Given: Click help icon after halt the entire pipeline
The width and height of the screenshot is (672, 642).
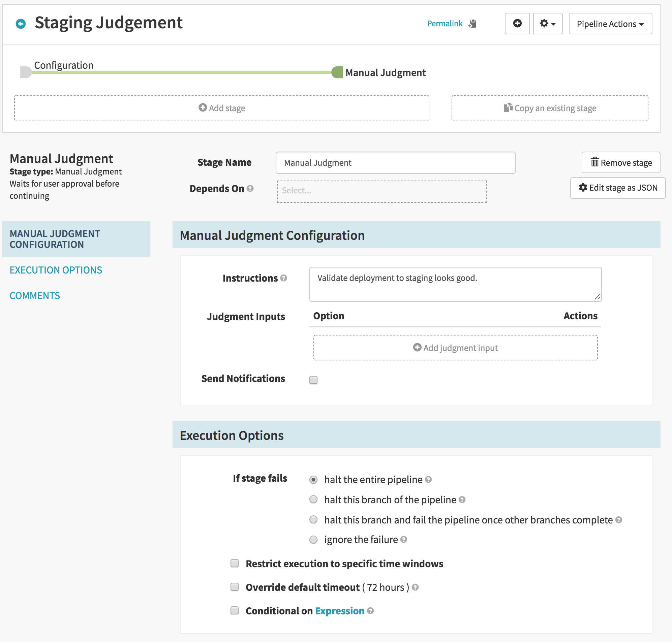Looking at the screenshot, I should pyautogui.click(x=428, y=479).
